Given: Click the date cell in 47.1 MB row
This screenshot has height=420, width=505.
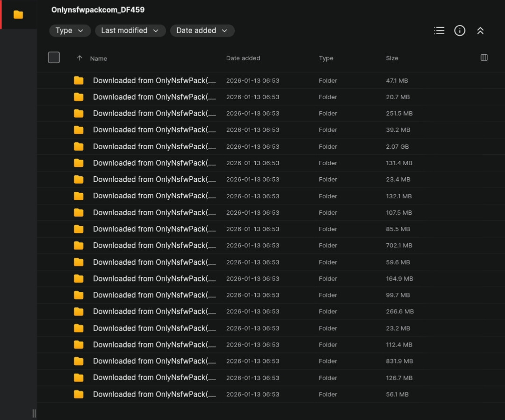Looking at the screenshot, I should click(252, 80).
